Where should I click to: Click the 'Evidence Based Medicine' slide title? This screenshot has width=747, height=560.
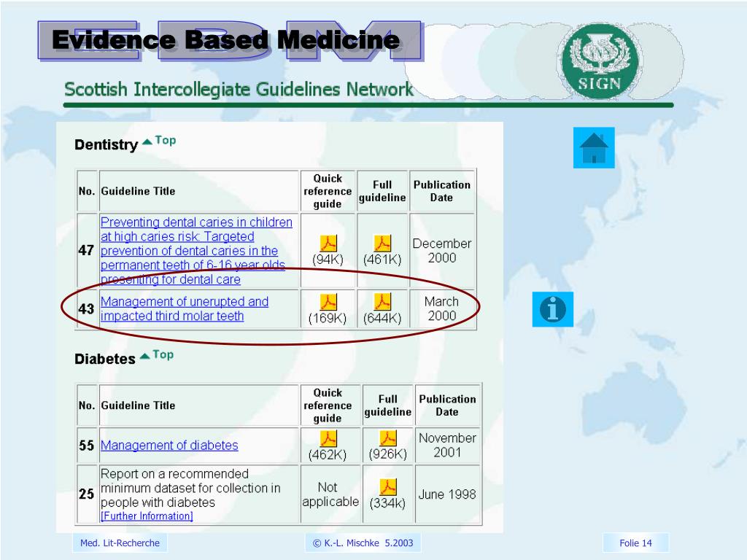(226, 39)
